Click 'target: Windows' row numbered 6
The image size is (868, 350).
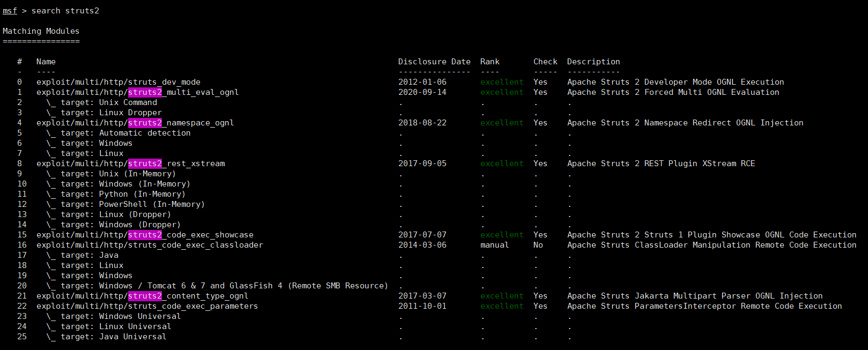[x=90, y=143]
